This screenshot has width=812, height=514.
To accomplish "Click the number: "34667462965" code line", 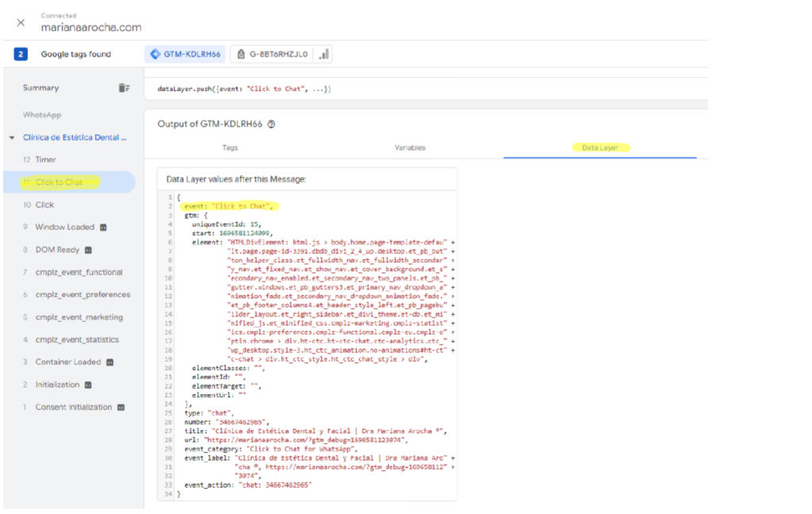I will 227,422.
